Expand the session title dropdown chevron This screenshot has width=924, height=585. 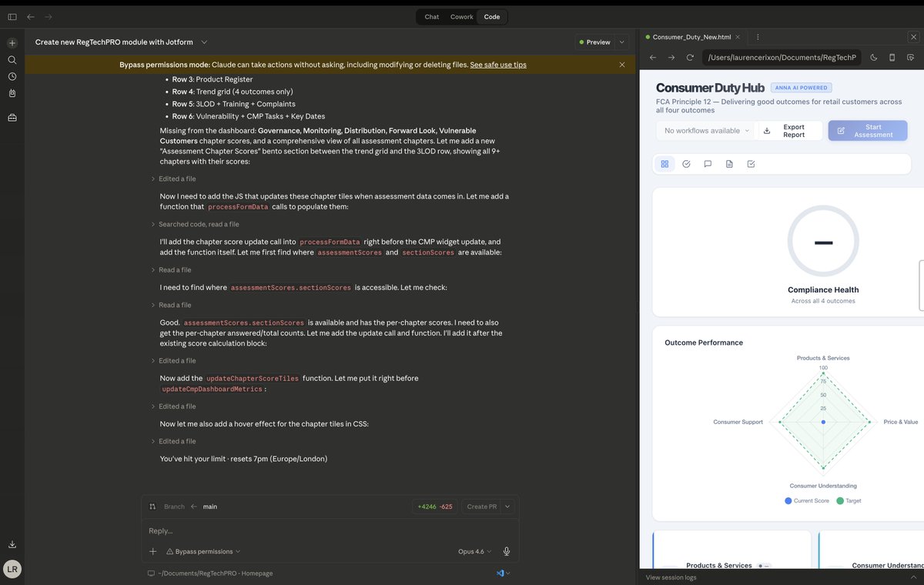point(204,42)
